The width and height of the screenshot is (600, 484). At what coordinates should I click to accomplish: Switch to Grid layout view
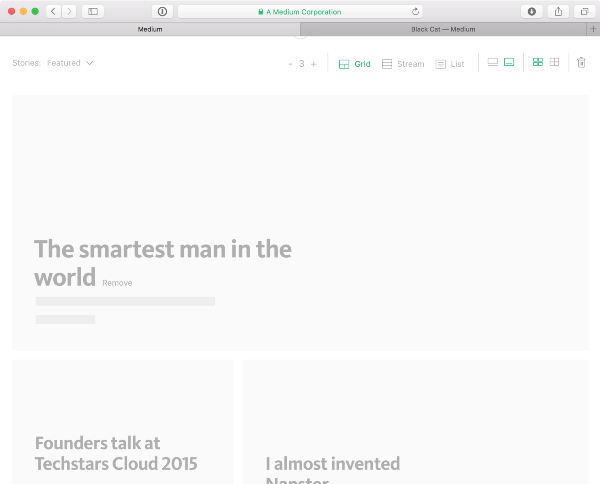coord(354,64)
